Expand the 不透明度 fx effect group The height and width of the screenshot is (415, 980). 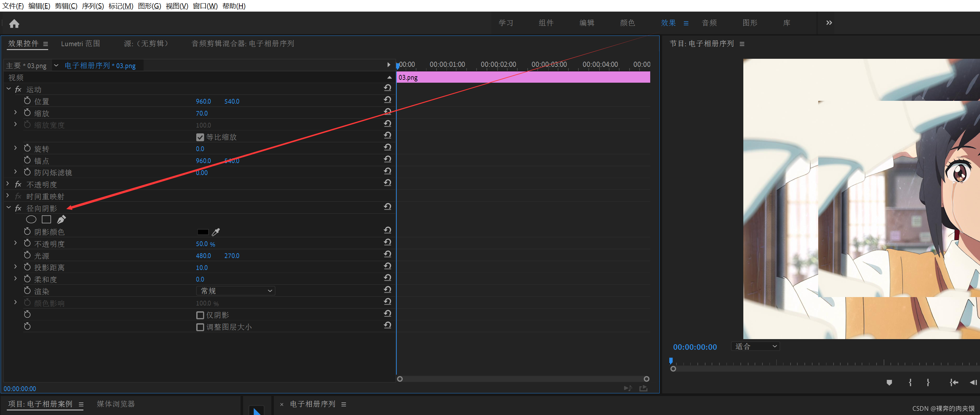[8, 184]
